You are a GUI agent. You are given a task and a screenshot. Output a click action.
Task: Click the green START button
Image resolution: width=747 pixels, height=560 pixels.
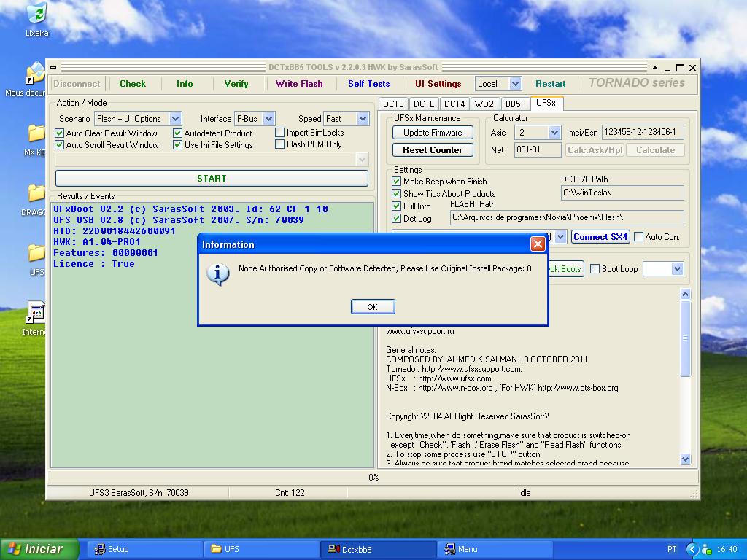coord(212,178)
